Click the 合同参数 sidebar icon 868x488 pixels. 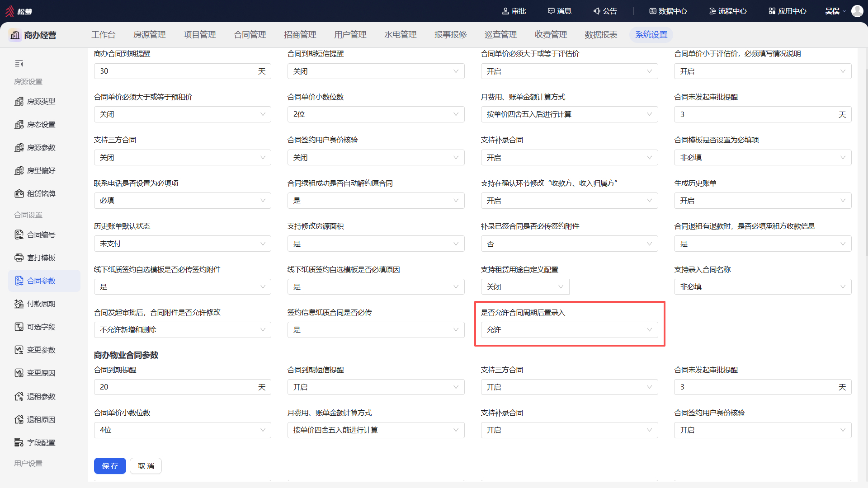point(19,281)
